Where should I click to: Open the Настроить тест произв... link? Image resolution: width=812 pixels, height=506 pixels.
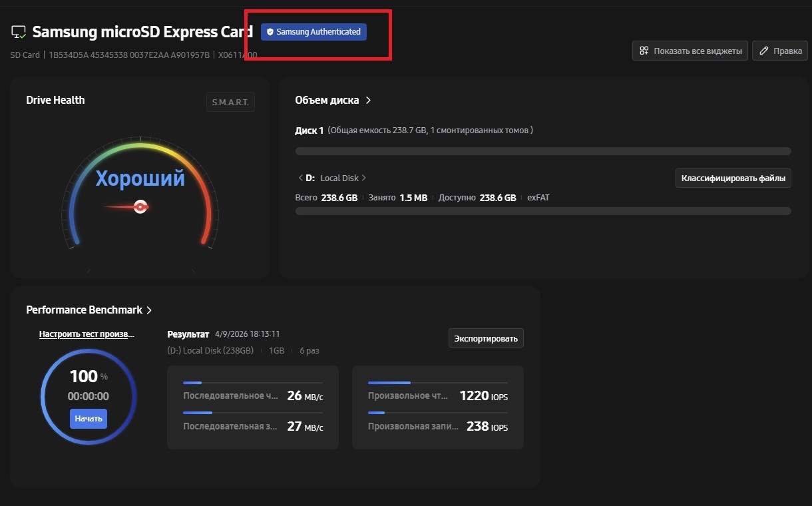pos(87,334)
